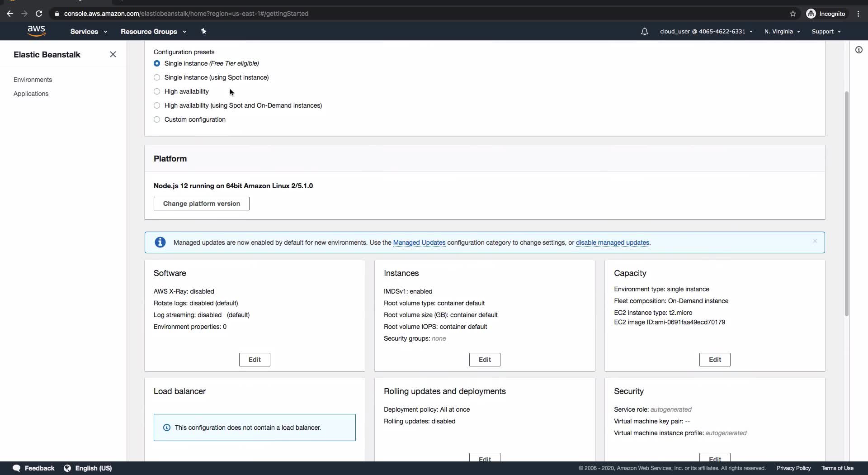Click the vertical page scrollbar
This screenshot has height=475, width=868.
coord(846,204)
